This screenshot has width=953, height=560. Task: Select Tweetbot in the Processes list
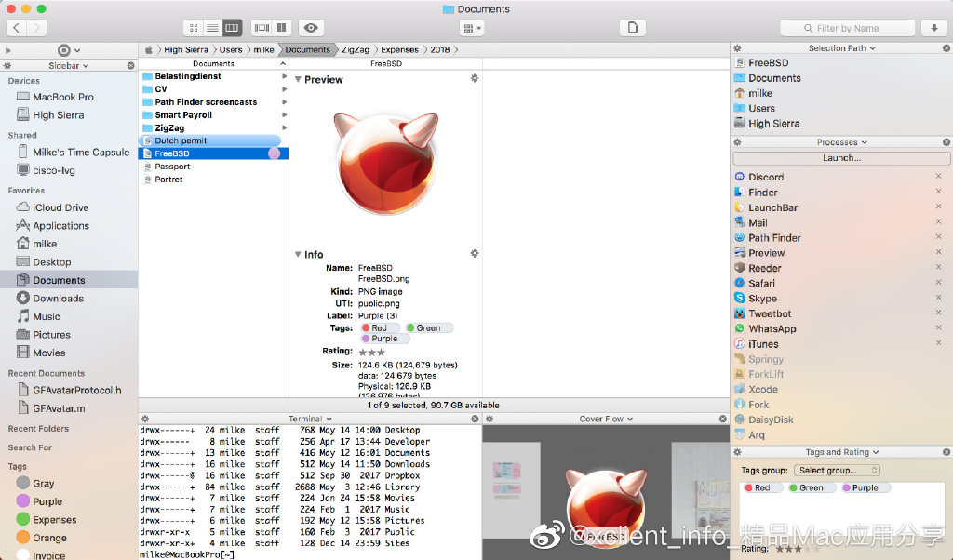(770, 313)
